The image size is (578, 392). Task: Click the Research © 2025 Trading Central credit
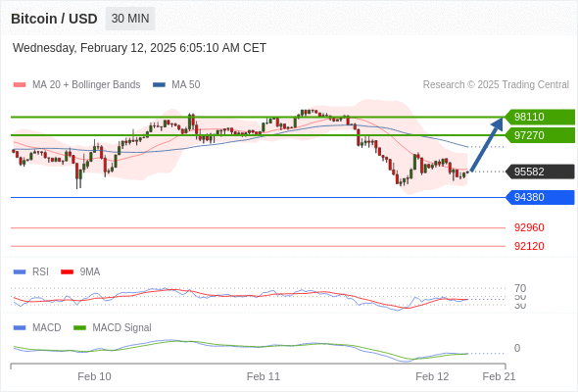pos(496,85)
